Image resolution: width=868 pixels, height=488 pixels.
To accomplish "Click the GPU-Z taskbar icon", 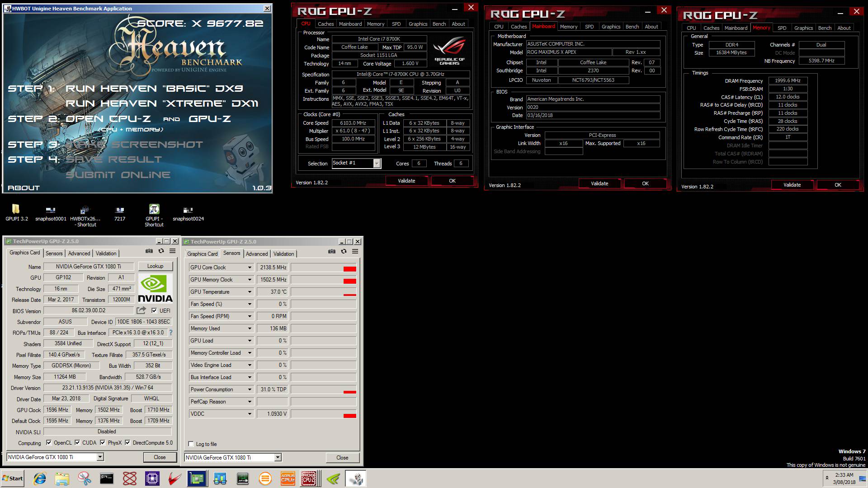I will (197, 479).
